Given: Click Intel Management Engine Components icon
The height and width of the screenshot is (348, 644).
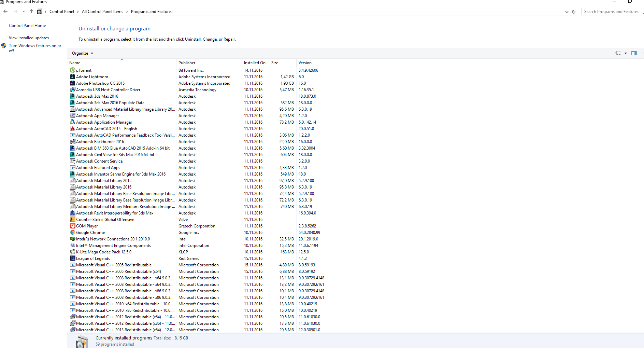Looking at the screenshot, I should (x=72, y=246).
